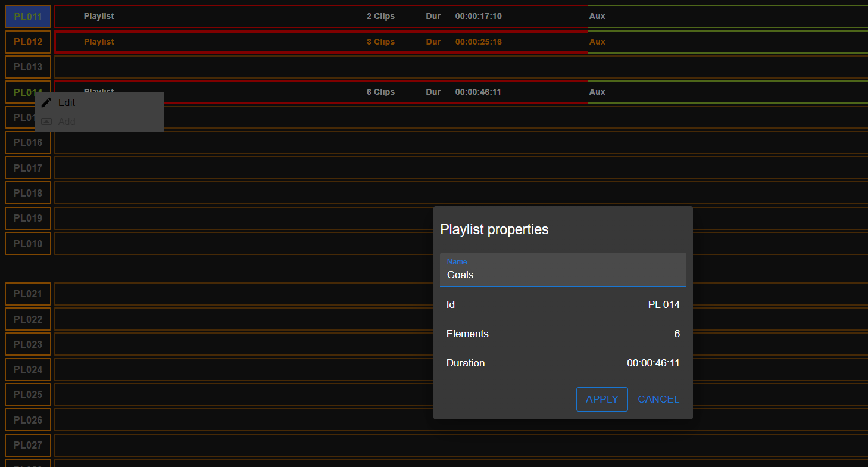Viewport: 868px width, 467px height.
Task: Click the empty PL013 playlist row
Action: tap(461, 67)
